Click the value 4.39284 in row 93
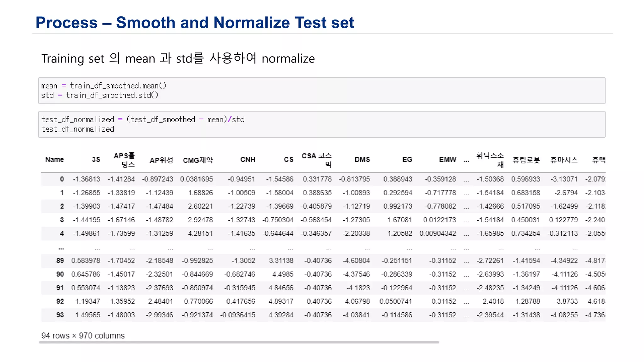Viewport: 644px width, 362px height. 281,315
